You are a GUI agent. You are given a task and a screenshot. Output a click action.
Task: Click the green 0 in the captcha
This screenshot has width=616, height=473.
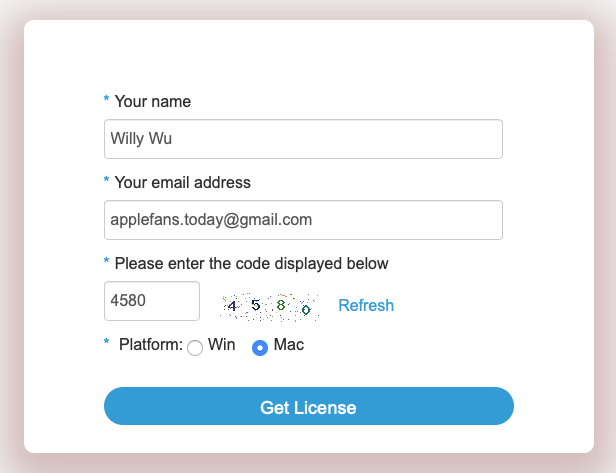pos(305,310)
